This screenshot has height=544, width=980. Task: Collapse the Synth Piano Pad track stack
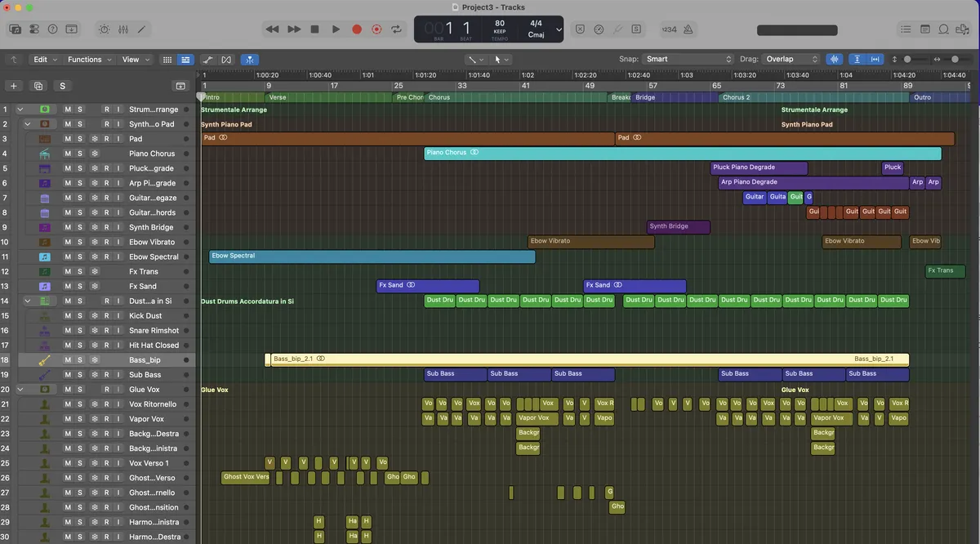tap(28, 124)
